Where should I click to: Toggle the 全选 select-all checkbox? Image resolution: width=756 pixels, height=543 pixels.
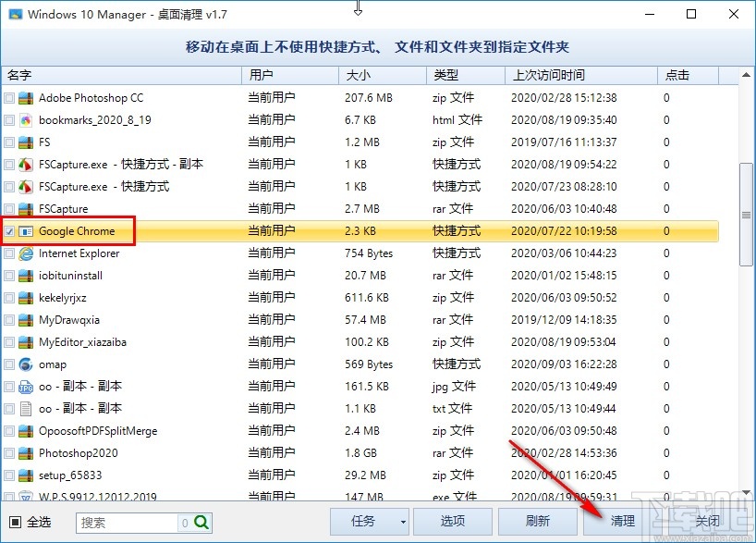pos(13,522)
